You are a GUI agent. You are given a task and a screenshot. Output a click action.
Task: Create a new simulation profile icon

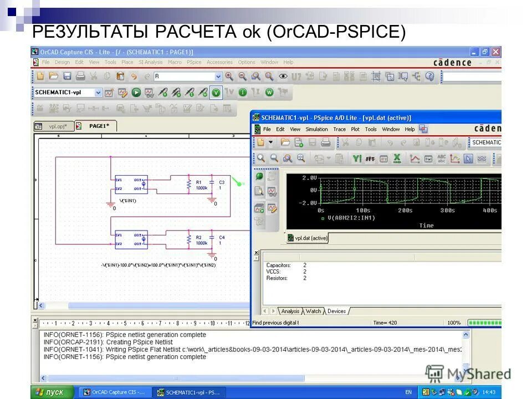(x=109, y=93)
